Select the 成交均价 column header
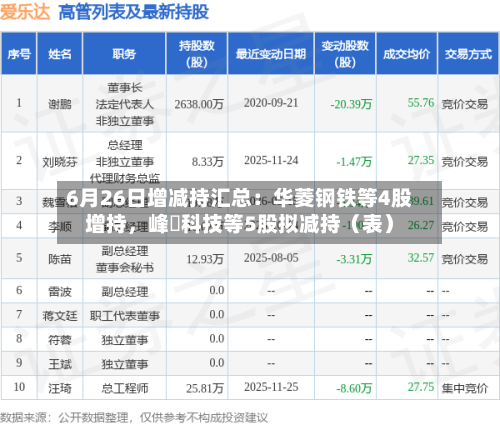500x425 pixels. coord(406,54)
